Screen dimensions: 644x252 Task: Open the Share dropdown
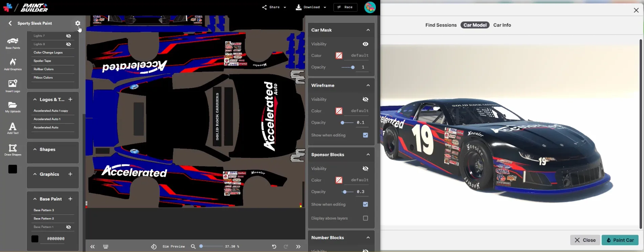(x=274, y=7)
